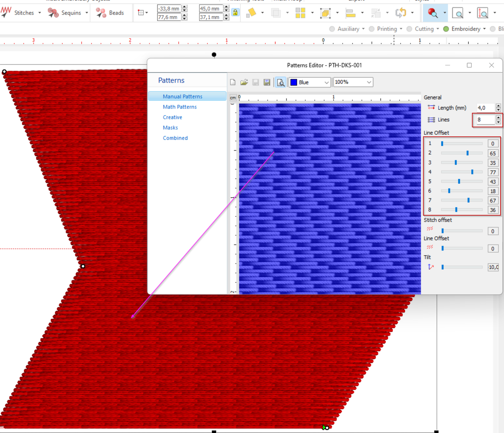Enable the Embroidery technique radio button
This screenshot has width=504, height=433.
pyautogui.click(x=446, y=29)
